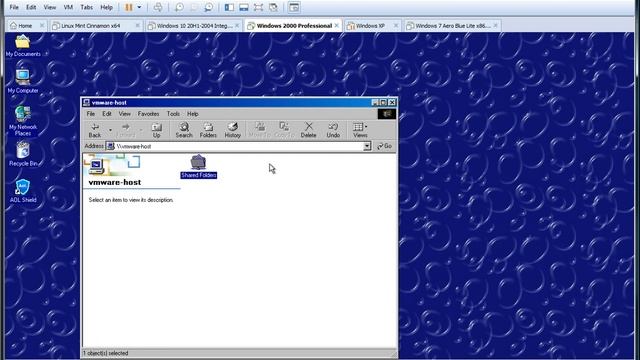Toggle the VMware library sidebar view
The height and width of the screenshot is (360, 640).
(229, 7)
